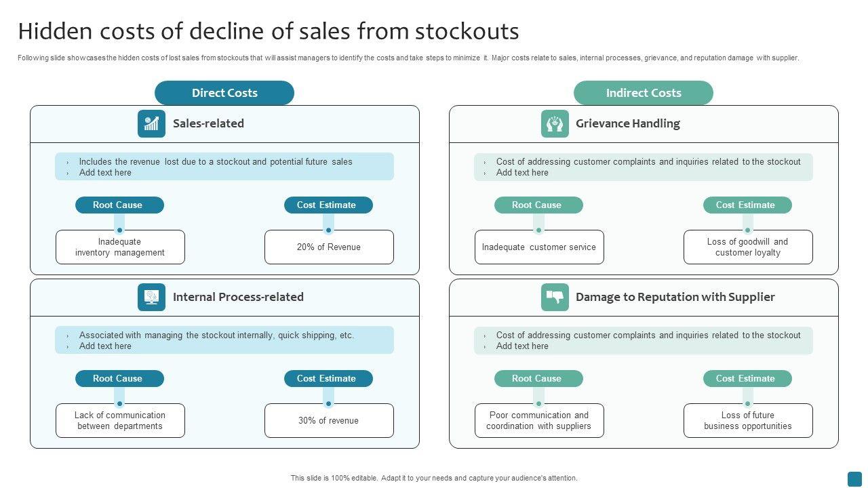Click the Grievance Handling hands icon

(555, 123)
